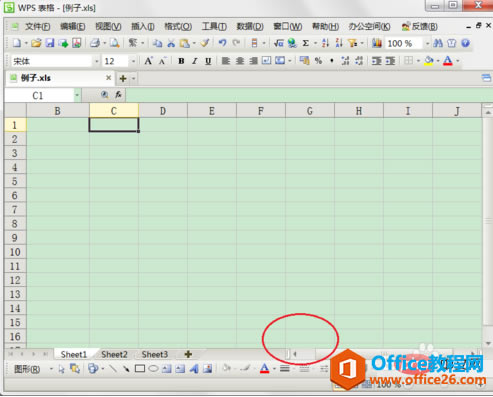This screenshot has height=397, width=493.
Task: Click the Cut scissors icon
Action: point(171,43)
